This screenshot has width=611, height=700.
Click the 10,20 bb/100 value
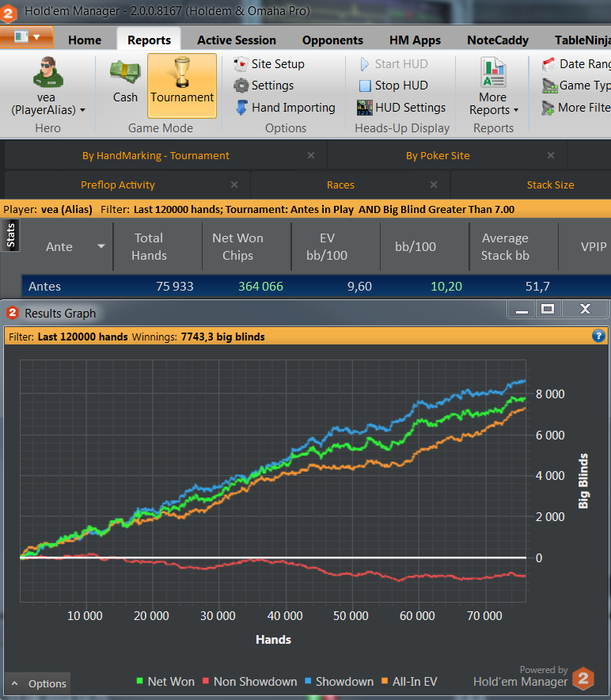446,287
